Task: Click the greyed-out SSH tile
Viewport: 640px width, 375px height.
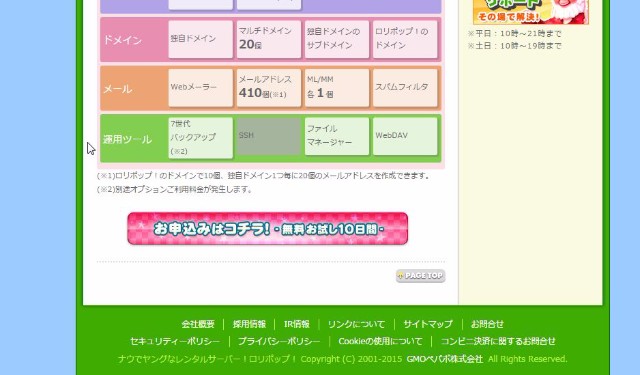Action: point(269,136)
